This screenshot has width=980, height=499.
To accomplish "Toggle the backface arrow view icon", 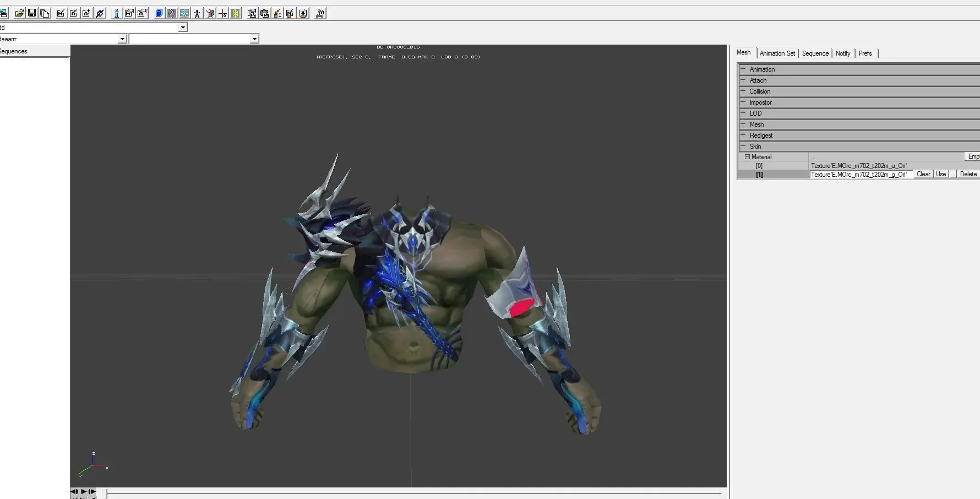I will [x=172, y=13].
